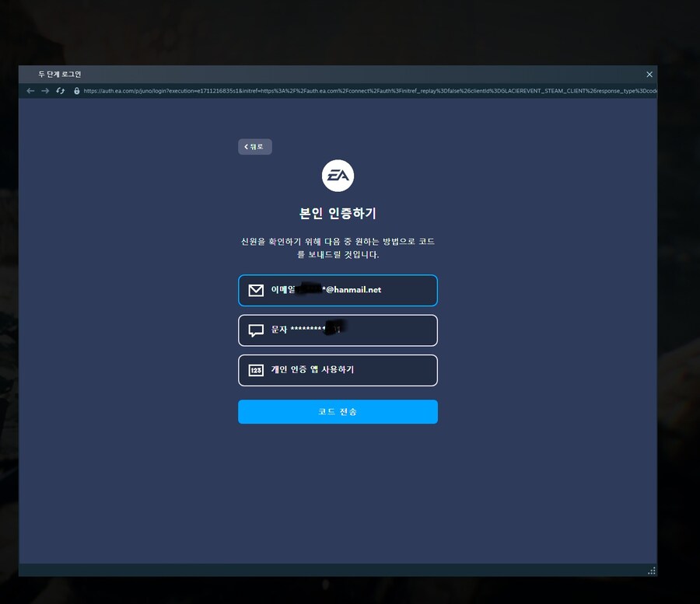Go back with the 뒤로 button

pyautogui.click(x=254, y=147)
